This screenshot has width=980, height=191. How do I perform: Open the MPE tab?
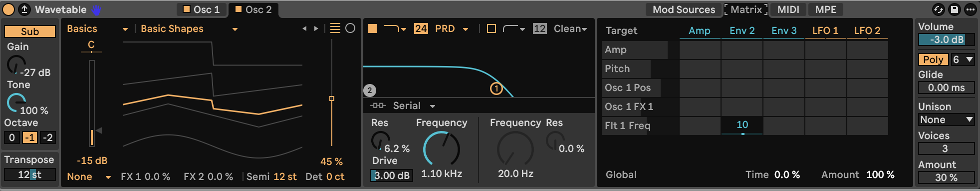(x=826, y=9)
